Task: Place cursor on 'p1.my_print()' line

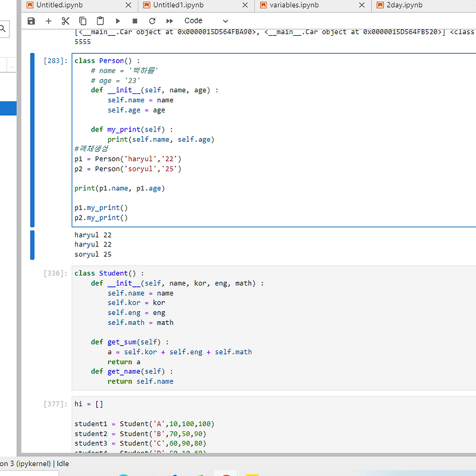Action: click(x=101, y=208)
